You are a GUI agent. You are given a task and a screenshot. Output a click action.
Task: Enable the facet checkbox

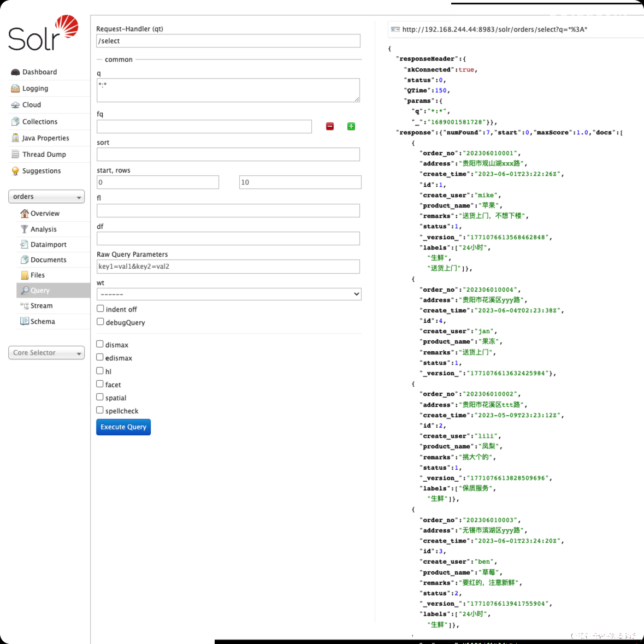100,383
